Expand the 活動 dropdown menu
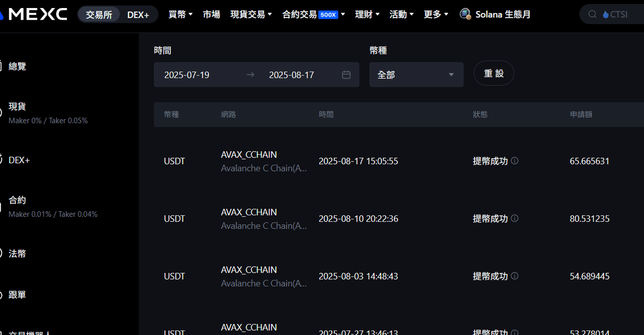Viewport: 644px width, 335px height. [401, 15]
